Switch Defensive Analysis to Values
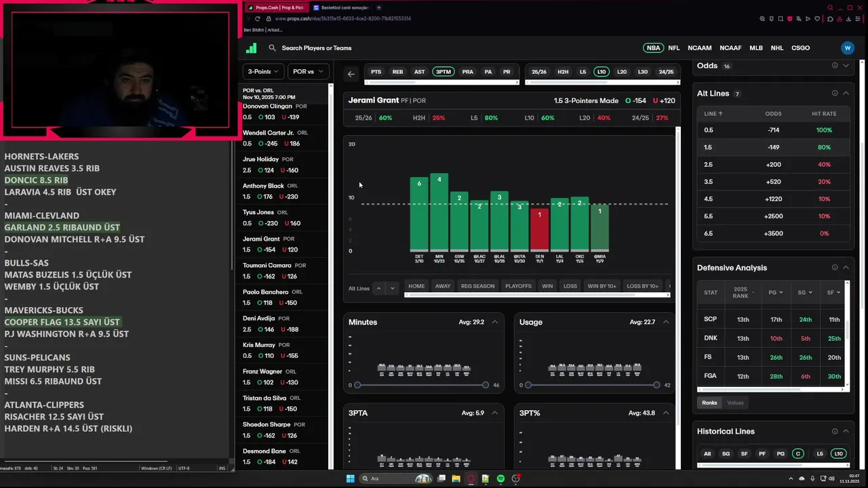Screen dimensions: 868x488 tap(735, 403)
